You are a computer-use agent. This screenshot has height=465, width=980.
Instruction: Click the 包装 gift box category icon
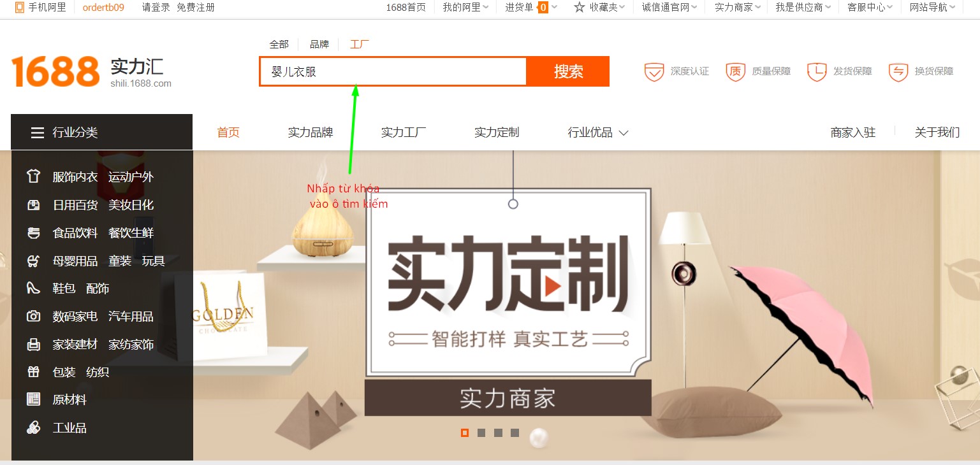click(x=34, y=372)
